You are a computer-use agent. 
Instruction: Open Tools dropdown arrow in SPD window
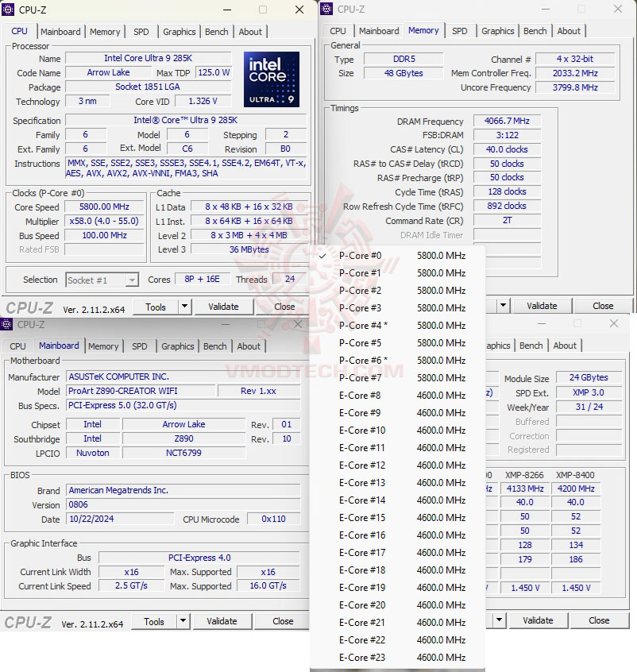point(499,620)
